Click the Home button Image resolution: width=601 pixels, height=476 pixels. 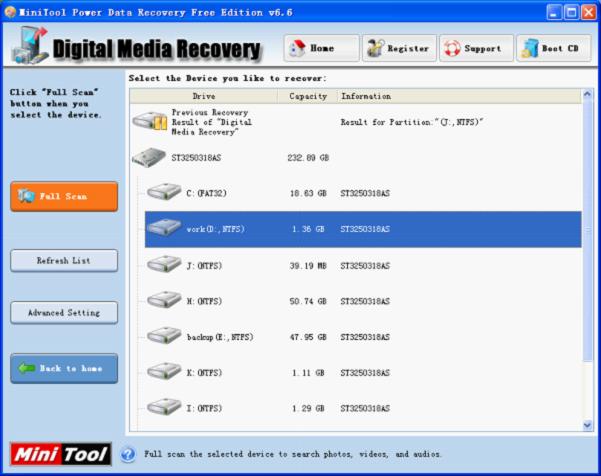[321, 48]
